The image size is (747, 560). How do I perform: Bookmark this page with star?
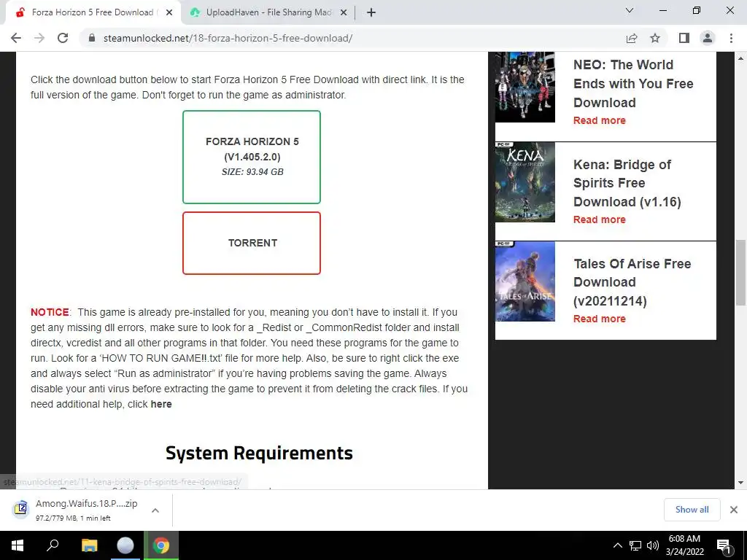click(x=655, y=38)
